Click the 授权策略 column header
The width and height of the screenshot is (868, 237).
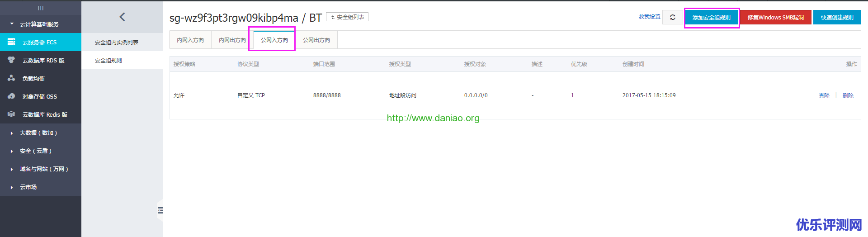(184, 64)
